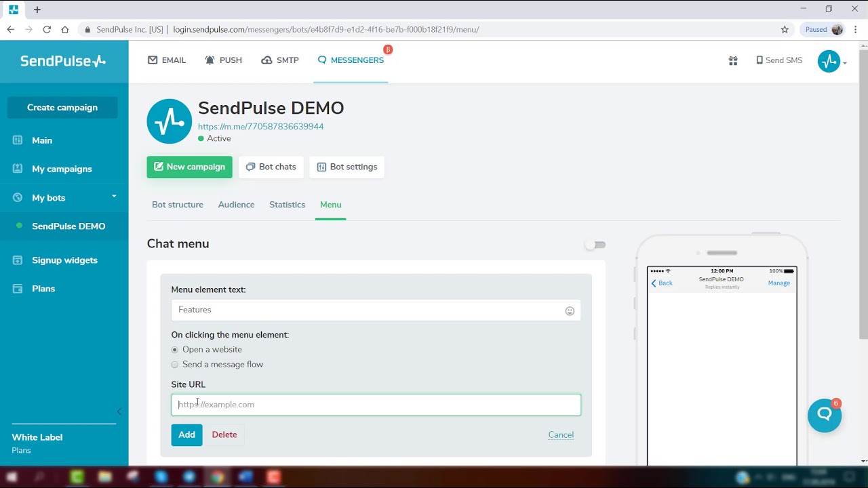Click Back in the phone preview
This screenshot has height=488, width=868.
point(662,283)
